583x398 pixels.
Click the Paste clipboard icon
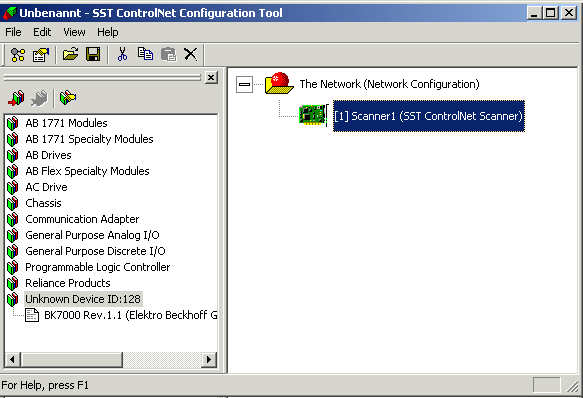tap(168, 54)
